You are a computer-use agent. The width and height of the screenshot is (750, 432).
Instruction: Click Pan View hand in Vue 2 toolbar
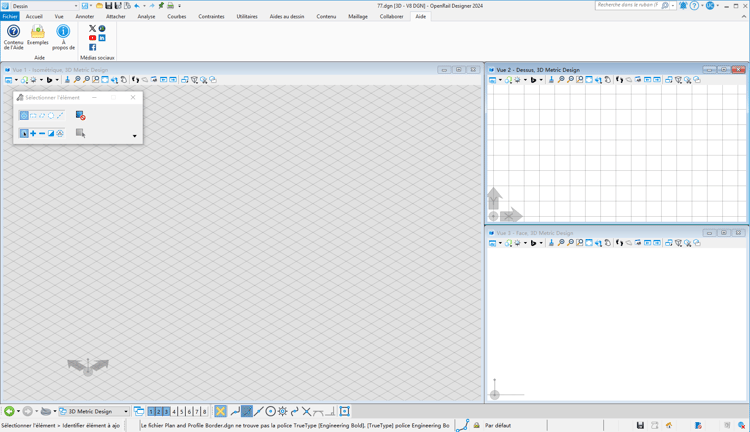(x=607, y=80)
